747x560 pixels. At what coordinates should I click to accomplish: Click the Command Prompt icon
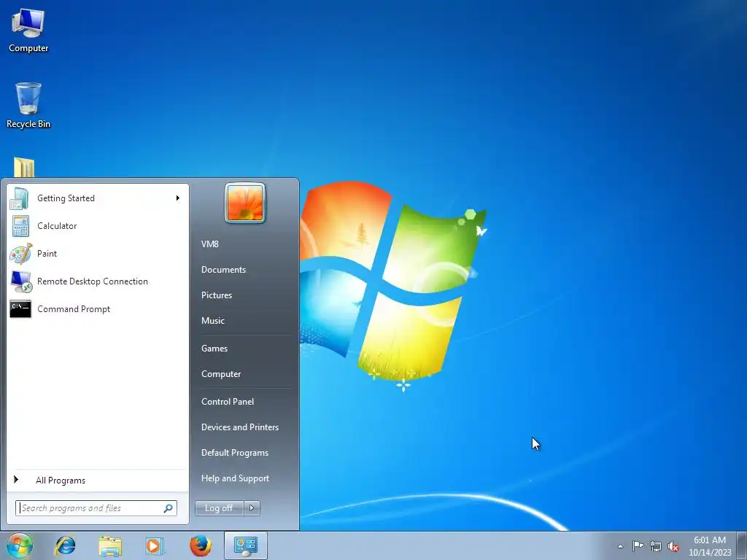(20, 309)
